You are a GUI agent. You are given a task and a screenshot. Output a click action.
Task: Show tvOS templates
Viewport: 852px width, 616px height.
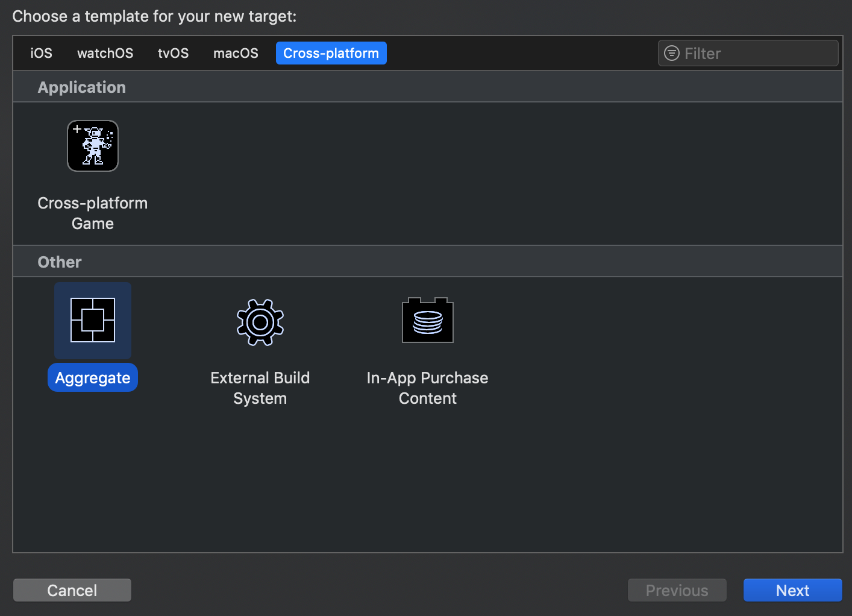[173, 53]
